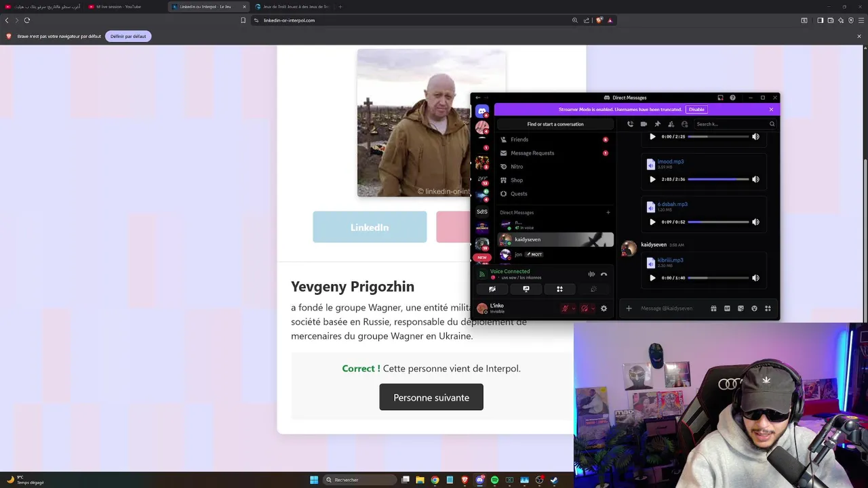Open Discord help icon

coord(732,98)
